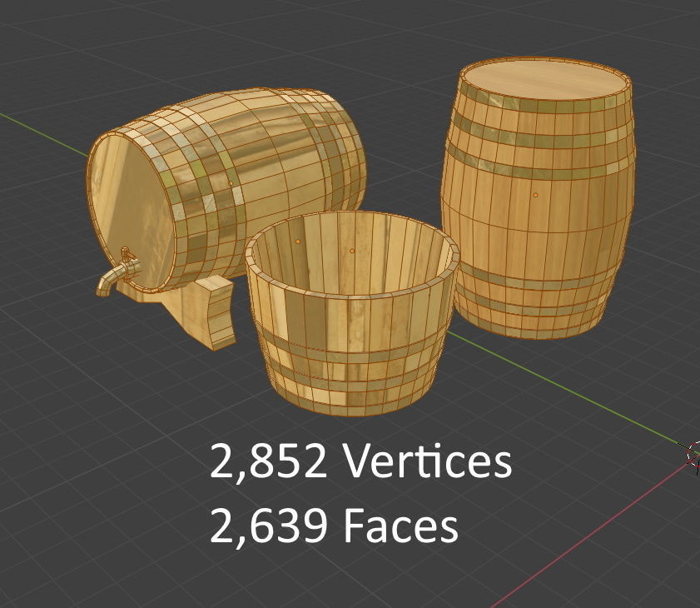The width and height of the screenshot is (700, 608).
Task: Click the round lid of the upright barrel
Action: coord(545,81)
